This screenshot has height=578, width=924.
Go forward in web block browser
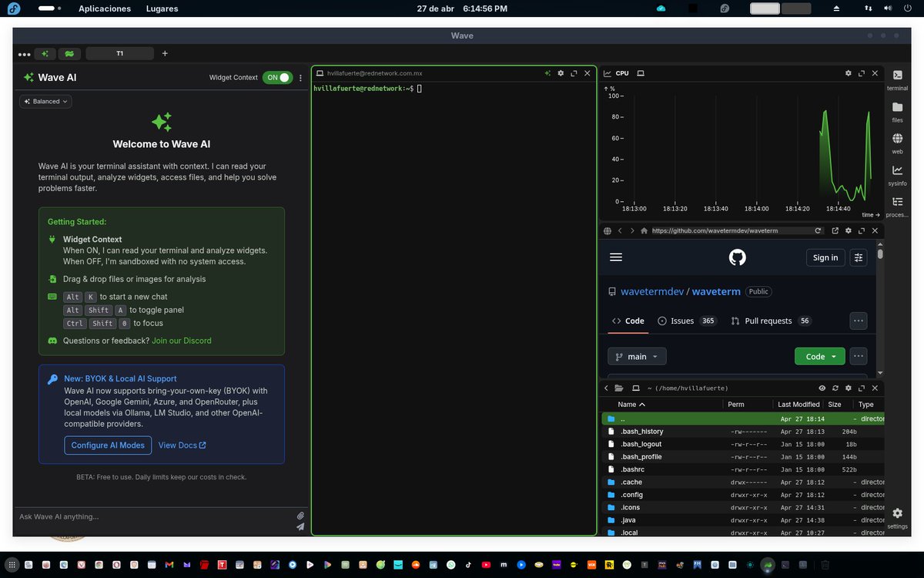click(x=632, y=230)
